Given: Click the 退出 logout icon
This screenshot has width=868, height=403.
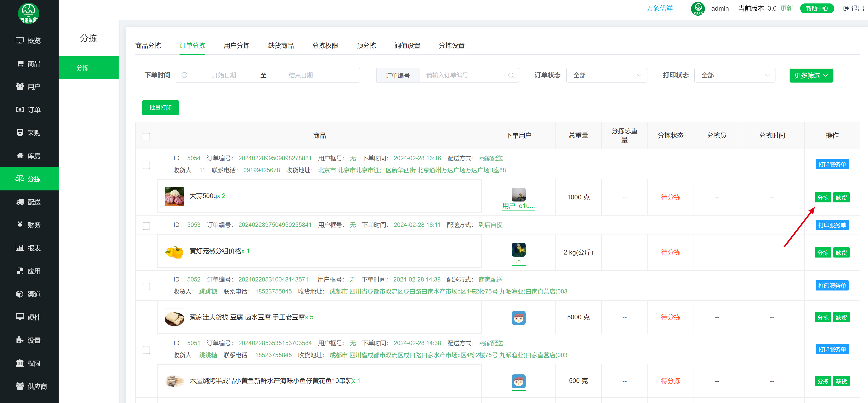Looking at the screenshot, I should 846,9.
